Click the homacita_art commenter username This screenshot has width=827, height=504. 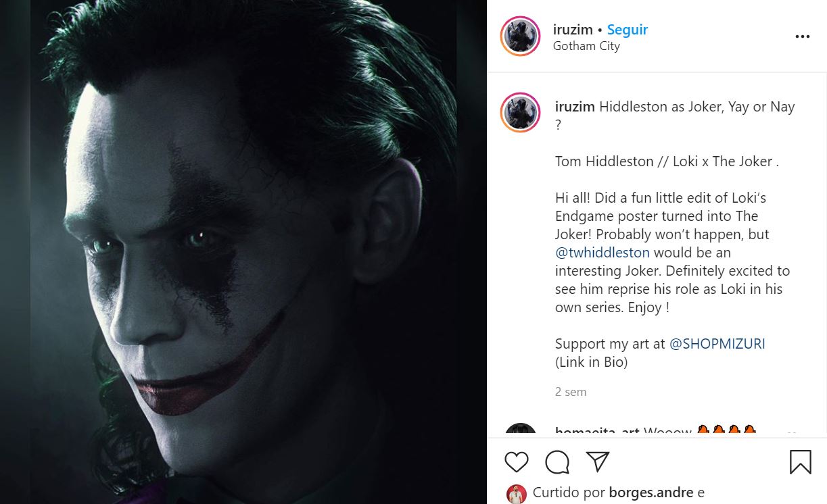click(x=595, y=432)
